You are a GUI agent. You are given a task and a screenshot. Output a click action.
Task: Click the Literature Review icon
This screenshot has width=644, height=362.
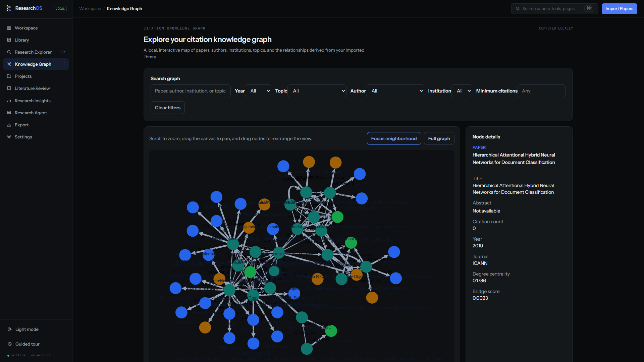coord(9,88)
